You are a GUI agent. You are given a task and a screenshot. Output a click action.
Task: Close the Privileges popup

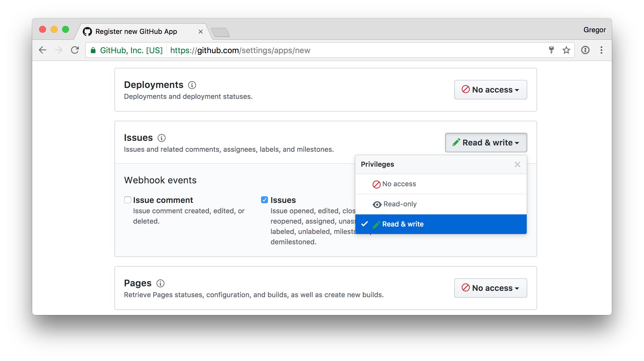(517, 164)
